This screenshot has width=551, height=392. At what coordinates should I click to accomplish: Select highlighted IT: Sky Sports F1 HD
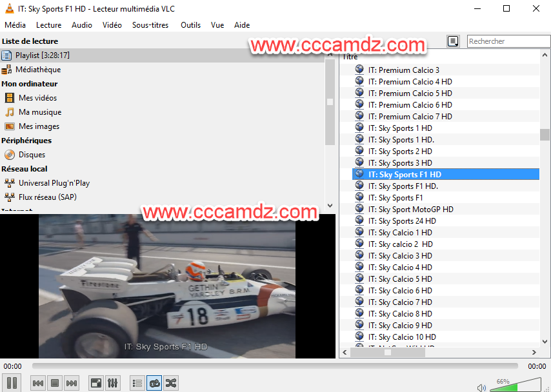point(446,174)
